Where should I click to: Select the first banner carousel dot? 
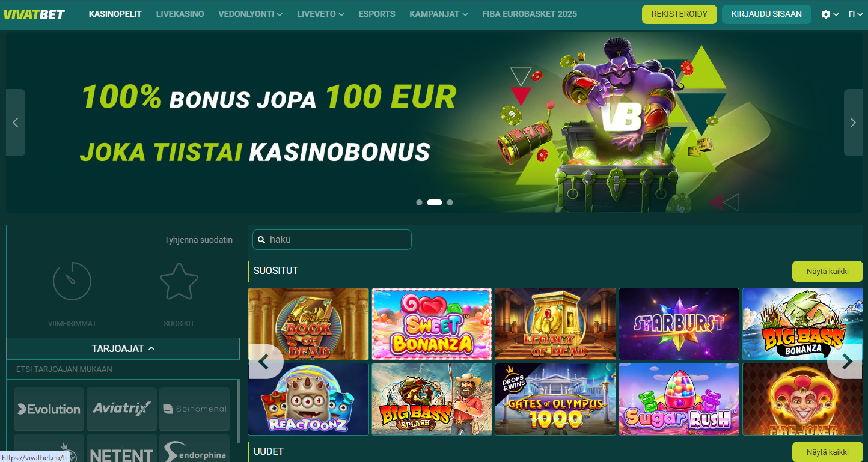click(x=419, y=202)
